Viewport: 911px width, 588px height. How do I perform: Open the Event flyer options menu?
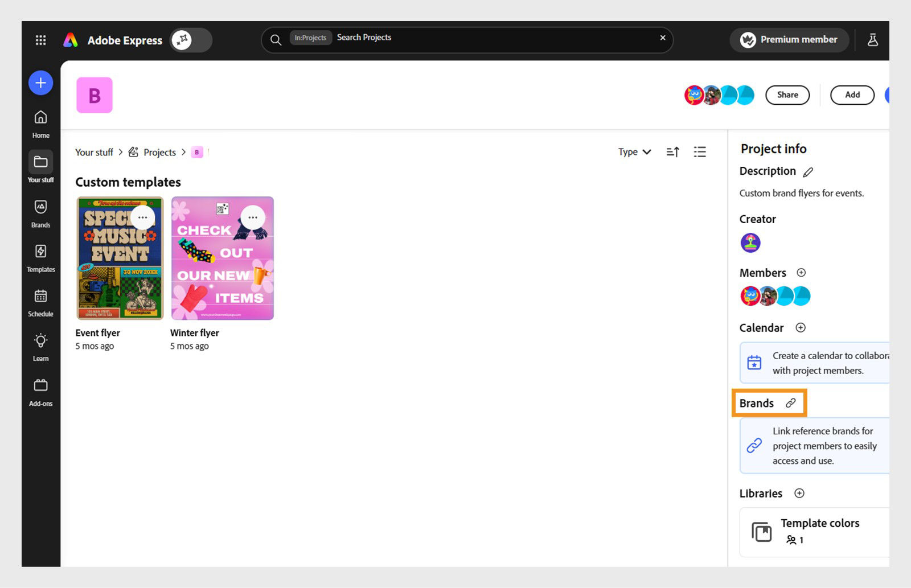(142, 217)
